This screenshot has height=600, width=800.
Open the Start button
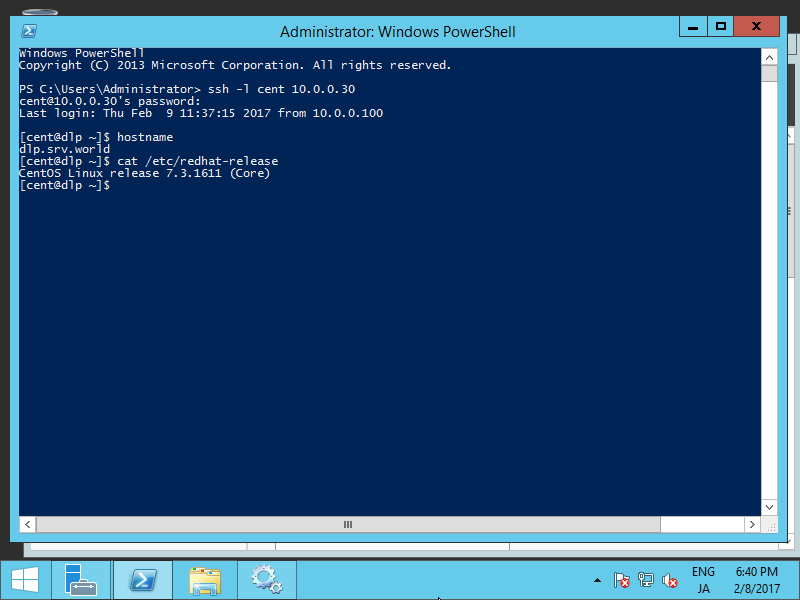(24, 579)
